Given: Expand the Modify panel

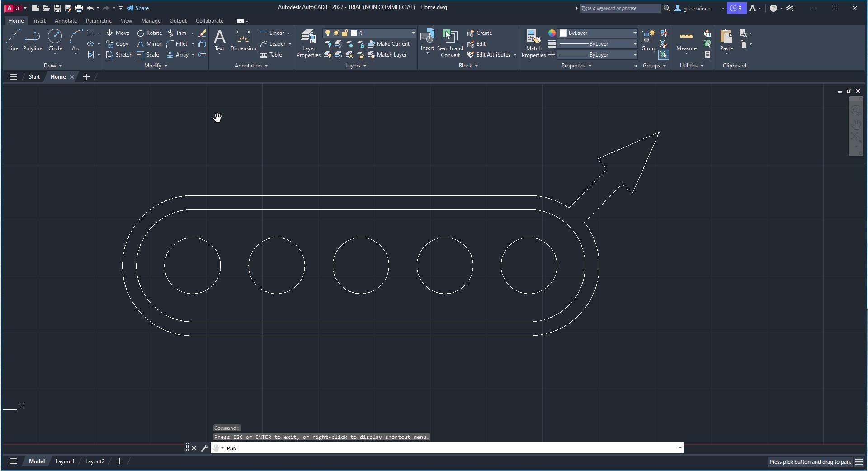Looking at the screenshot, I should [x=156, y=66].
